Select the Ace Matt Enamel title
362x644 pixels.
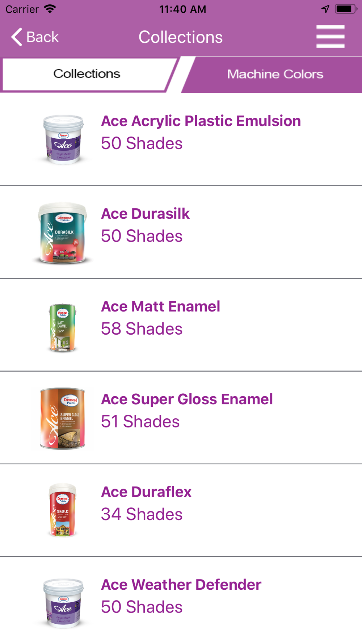pyautogui.click(x=160, y=306)
